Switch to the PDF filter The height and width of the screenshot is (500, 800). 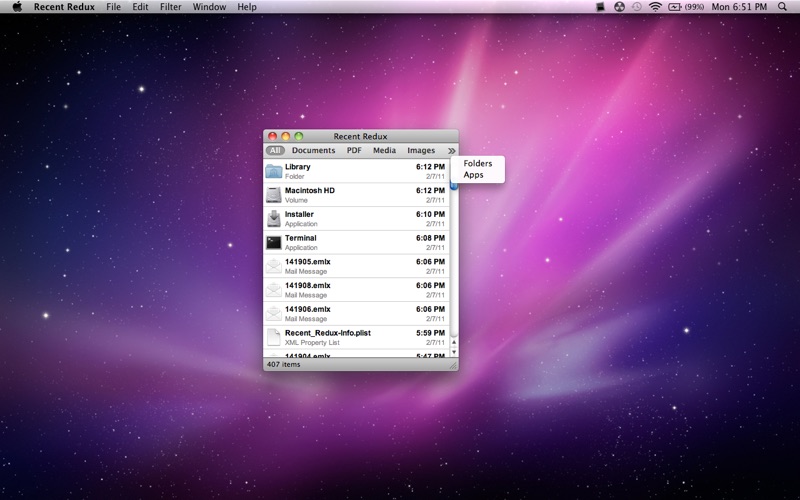point(354,150)
